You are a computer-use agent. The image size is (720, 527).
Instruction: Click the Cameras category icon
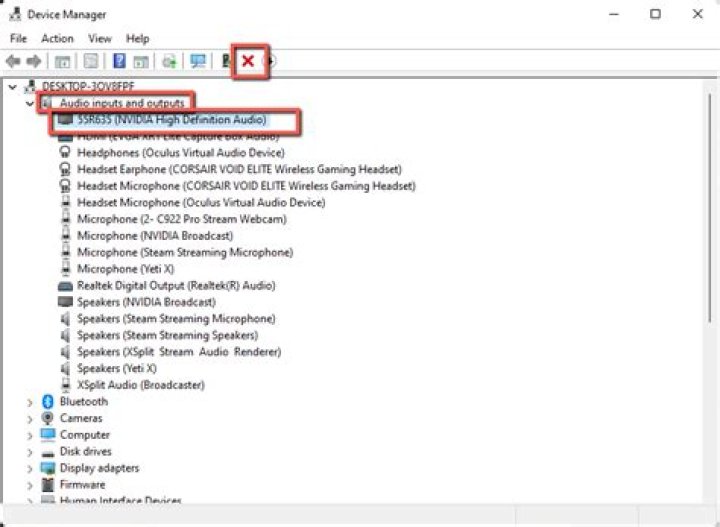tap(47, 418)
